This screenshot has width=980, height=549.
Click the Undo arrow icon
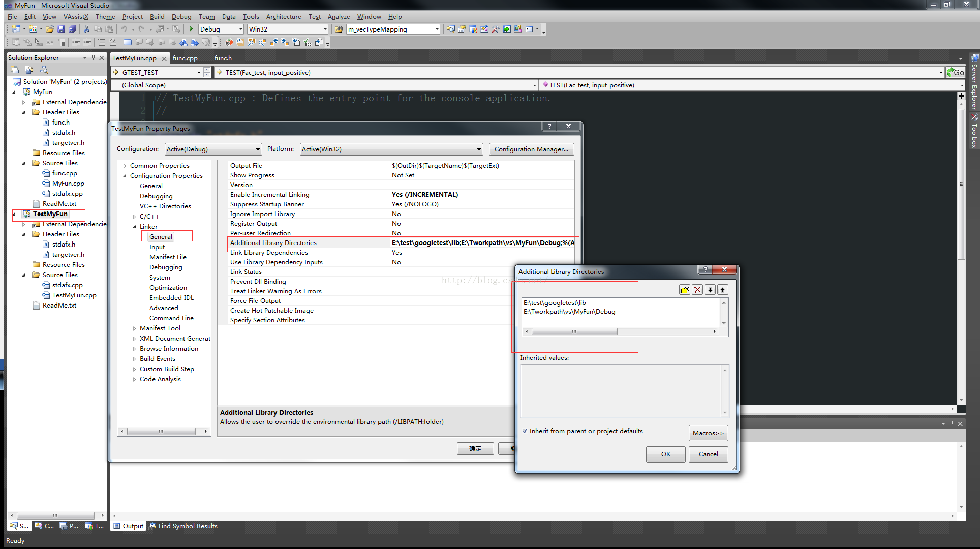[124, 29]
